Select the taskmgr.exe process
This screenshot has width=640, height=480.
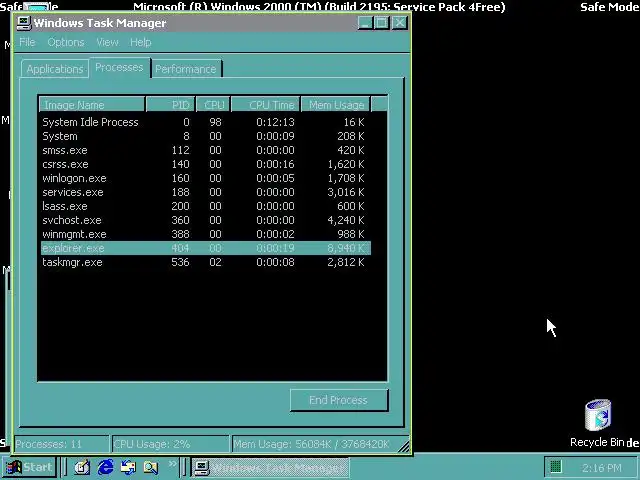[206, 262]
